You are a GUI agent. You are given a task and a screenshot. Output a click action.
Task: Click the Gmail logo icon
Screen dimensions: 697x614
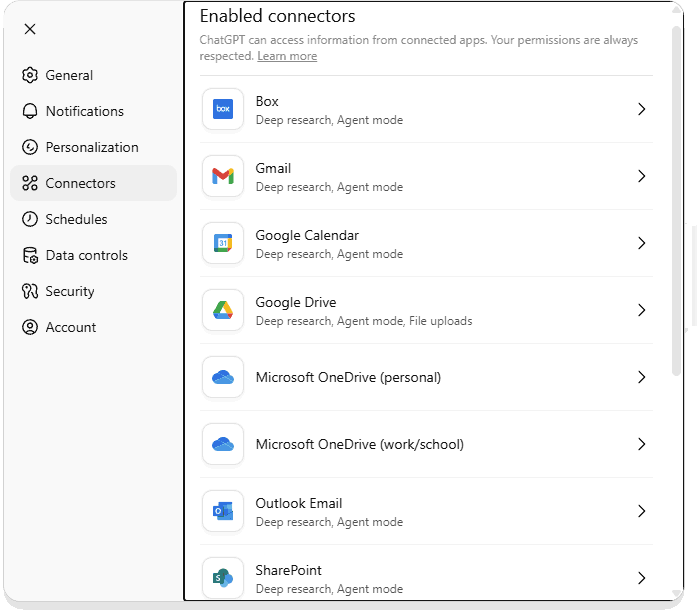click(x=223, y=176)
